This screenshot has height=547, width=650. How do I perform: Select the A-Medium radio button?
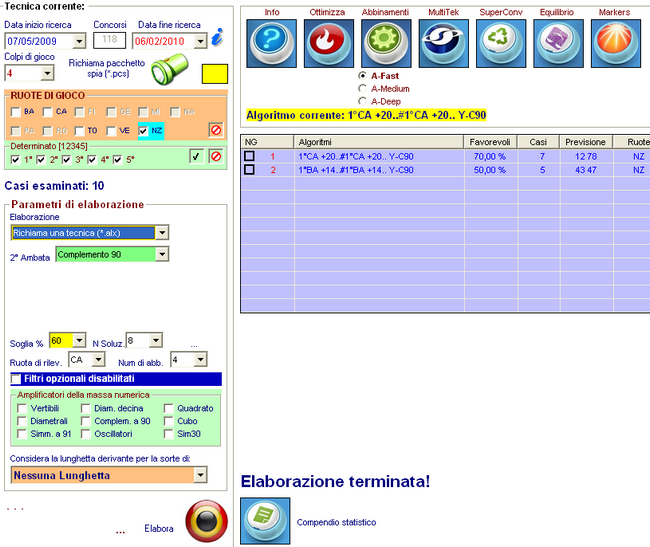[x=362, y=89]
